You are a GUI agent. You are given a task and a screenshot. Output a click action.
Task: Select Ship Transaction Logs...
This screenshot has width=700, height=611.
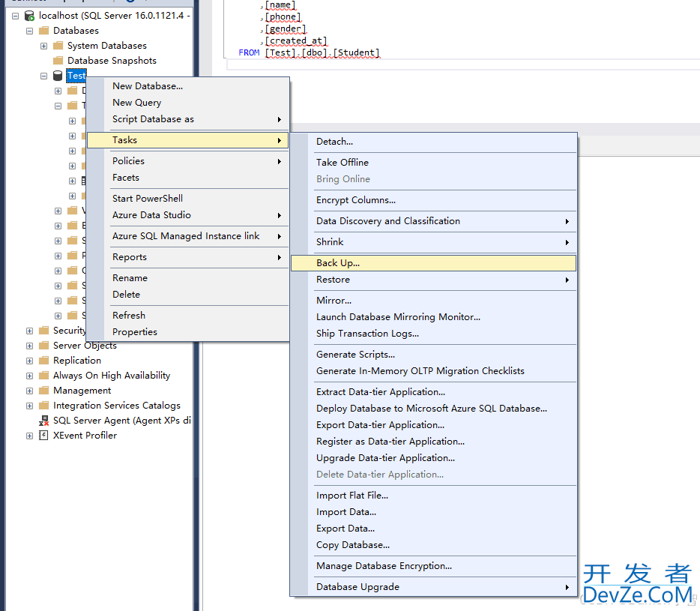433,334
